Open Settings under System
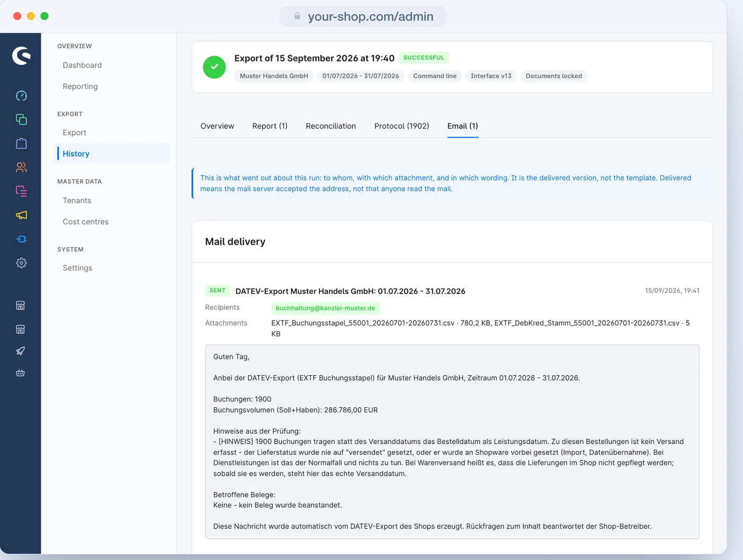The height and width of the screenshot is (560, 743). pyautogui.click(x=77, y=268)
